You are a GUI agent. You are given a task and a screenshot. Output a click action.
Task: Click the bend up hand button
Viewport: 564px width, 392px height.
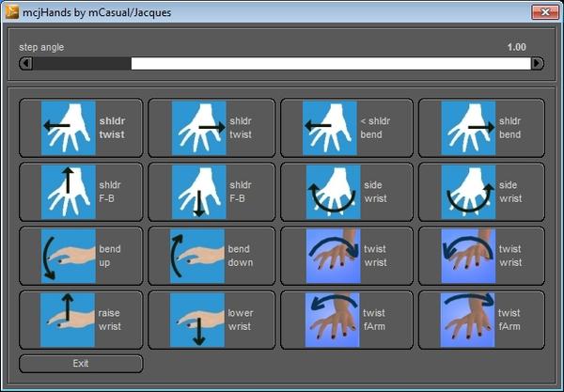click(x=81, y=256)
